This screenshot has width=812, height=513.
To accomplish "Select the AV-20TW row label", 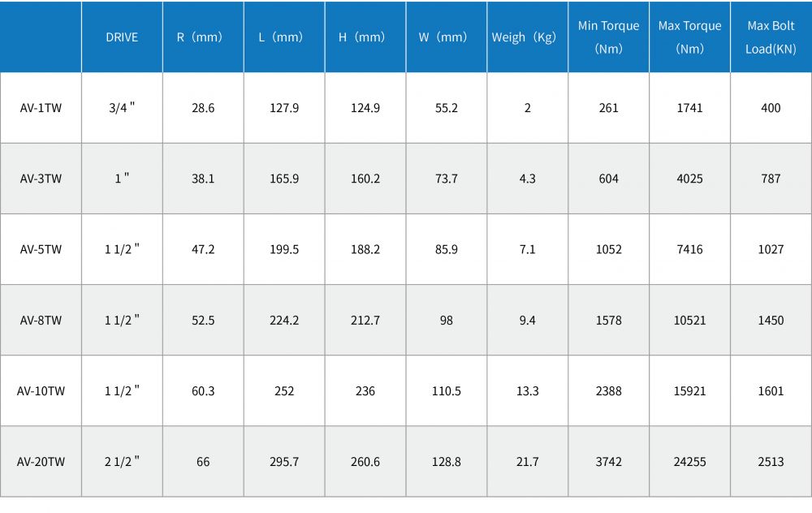I will pyautogui.click(x=41, y=461).
